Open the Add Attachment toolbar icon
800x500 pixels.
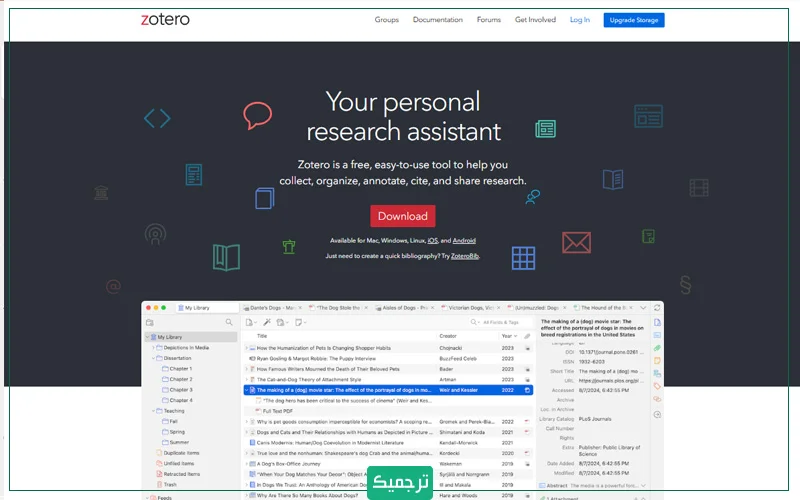tap(281, 322)
